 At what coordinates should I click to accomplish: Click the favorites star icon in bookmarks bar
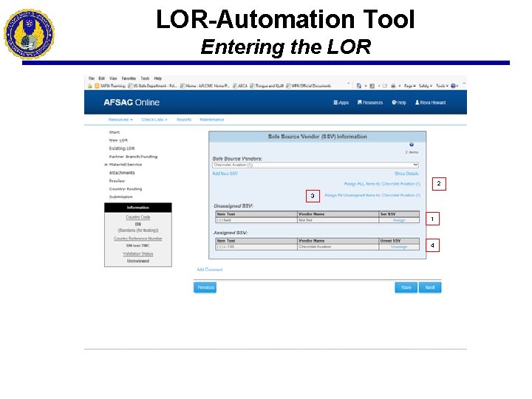90,86
